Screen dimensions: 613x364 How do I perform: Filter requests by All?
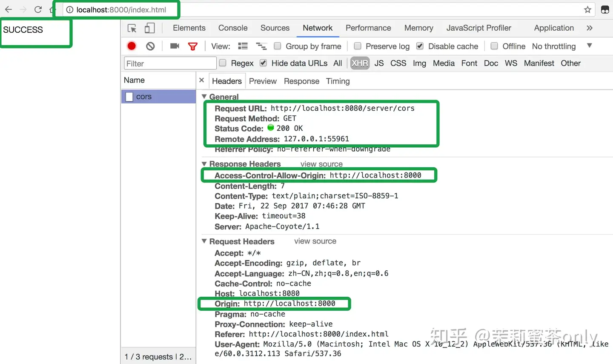click(x=338, y=63)
